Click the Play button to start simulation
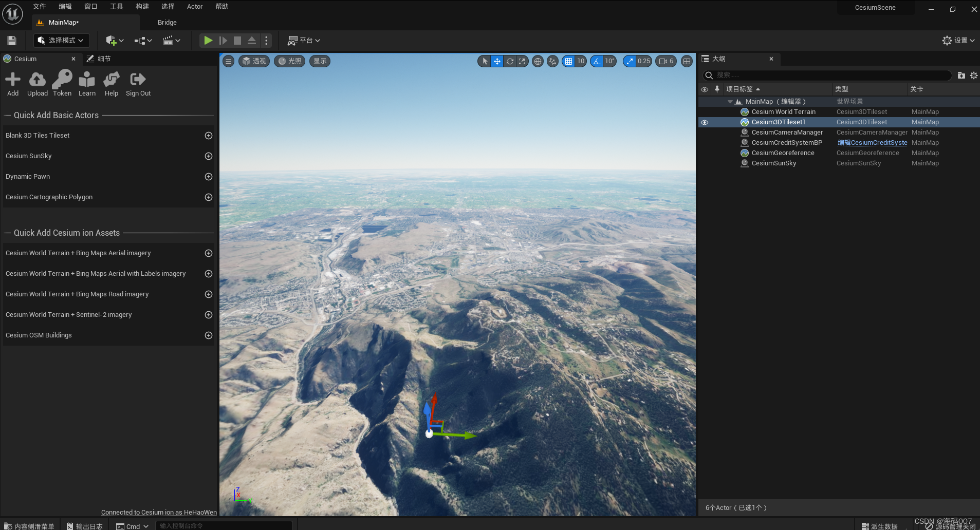 207,40
